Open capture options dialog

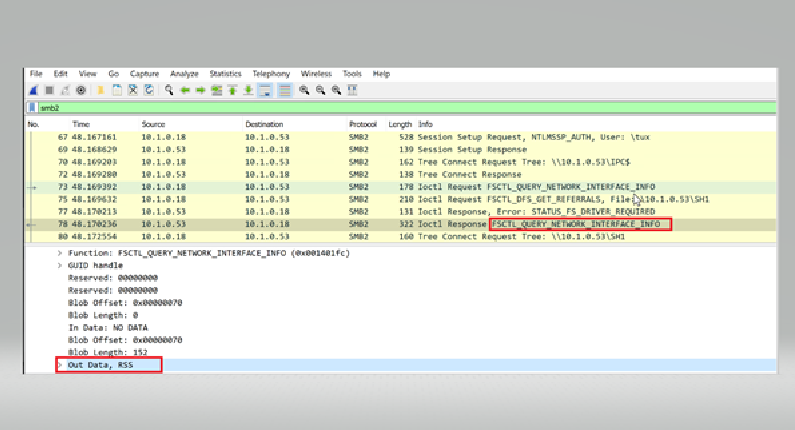pos(81,90)
